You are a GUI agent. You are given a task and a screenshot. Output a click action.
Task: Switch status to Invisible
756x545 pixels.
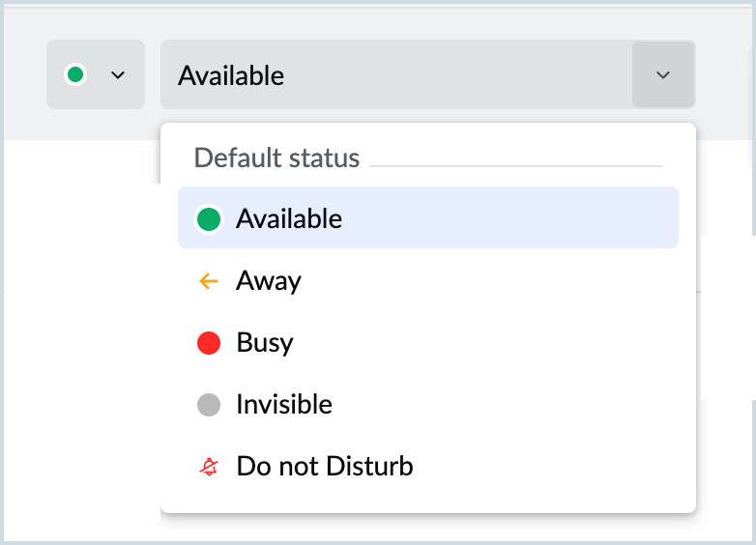[x=428, y=404]
